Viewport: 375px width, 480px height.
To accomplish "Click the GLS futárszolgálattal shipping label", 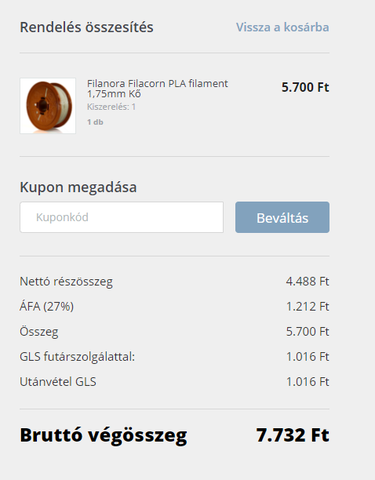I will [77, 357].
